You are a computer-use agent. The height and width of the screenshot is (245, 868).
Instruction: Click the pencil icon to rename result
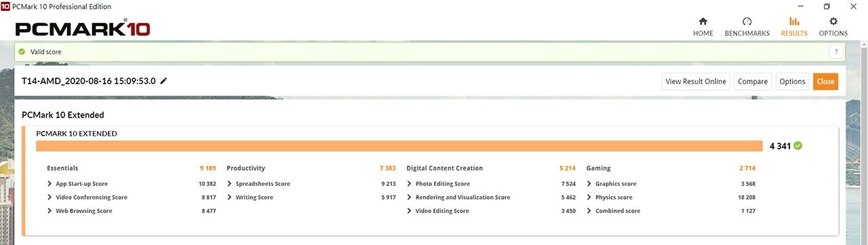coord(163,81)
